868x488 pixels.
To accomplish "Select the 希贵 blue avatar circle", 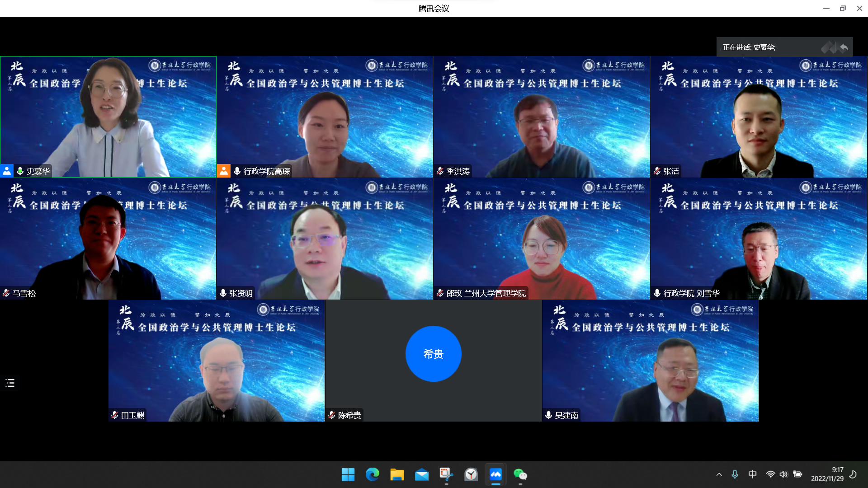I will [433, 354].
